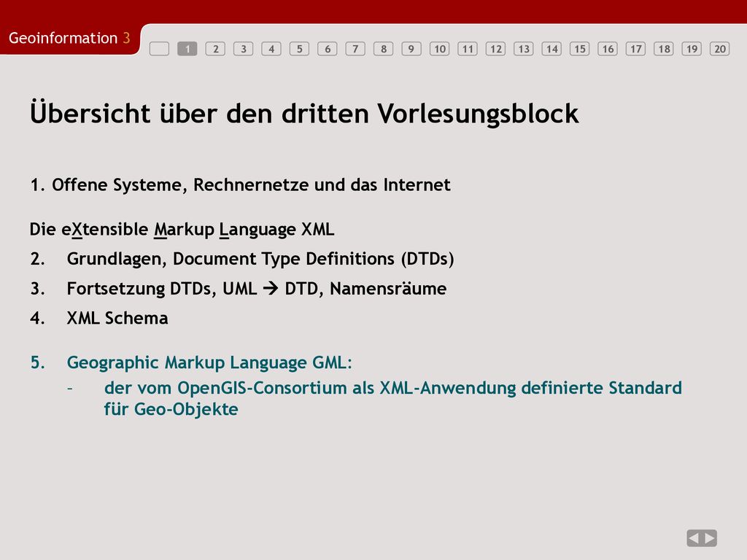Viewport: 747px width, 560px height.
Task: Go to the previous slide arrow
Action: pos(694,538)
